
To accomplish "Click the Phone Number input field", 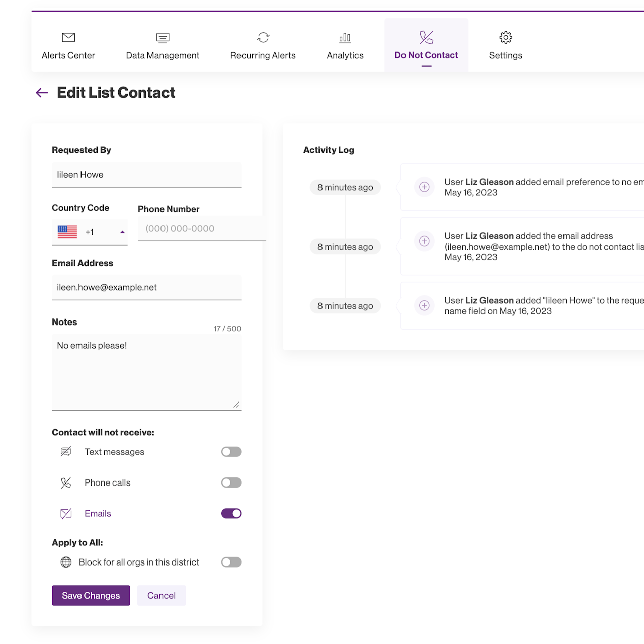I will [201, 229].
